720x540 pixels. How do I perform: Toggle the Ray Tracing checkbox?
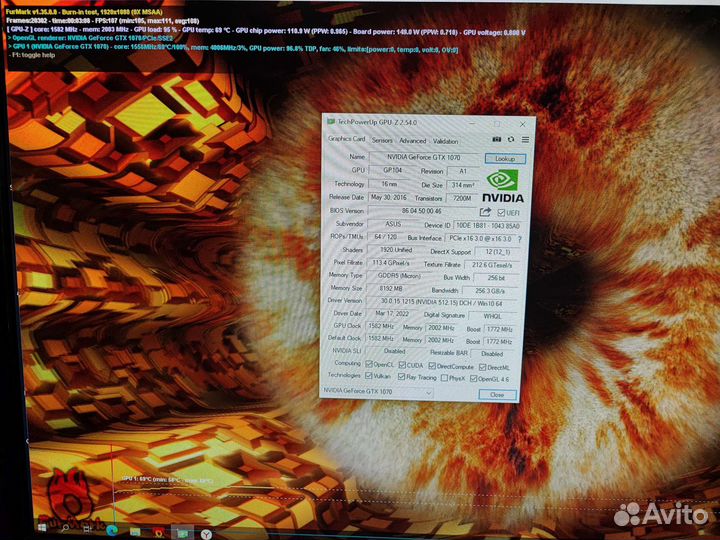pyautogui.click(x=401, y=377)
